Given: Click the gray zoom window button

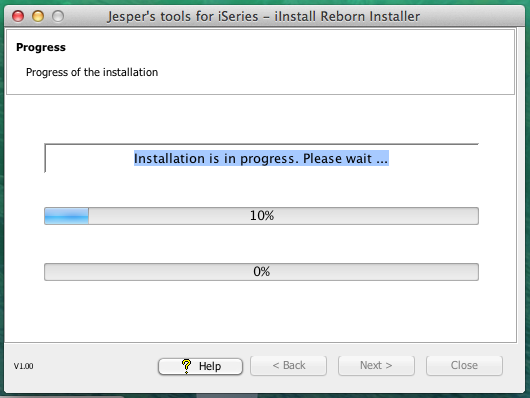Looking at the screenshot, I should [58, 16].
